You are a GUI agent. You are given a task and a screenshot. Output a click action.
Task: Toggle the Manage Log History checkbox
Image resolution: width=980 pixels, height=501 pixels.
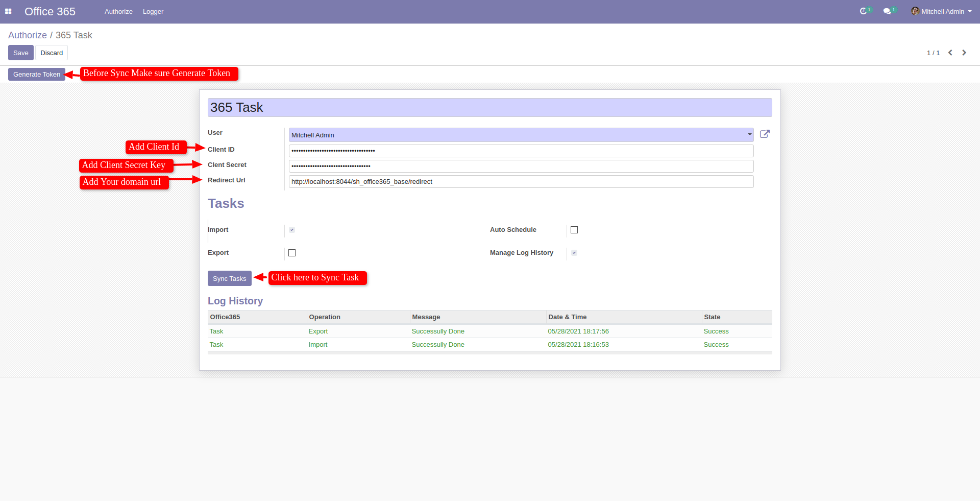click(x=574, y=253)
